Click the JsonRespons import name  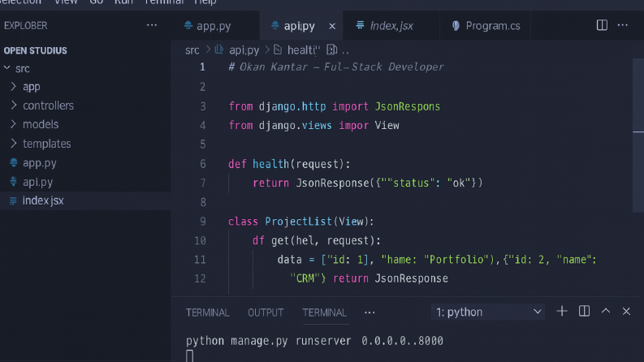click(x=408, y=106)
